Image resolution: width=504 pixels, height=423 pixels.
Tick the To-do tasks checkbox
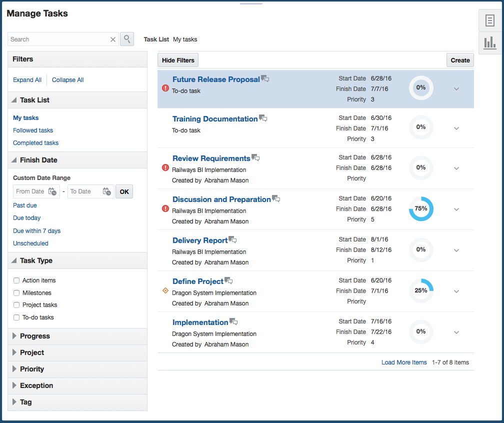[x=16, y=317]
